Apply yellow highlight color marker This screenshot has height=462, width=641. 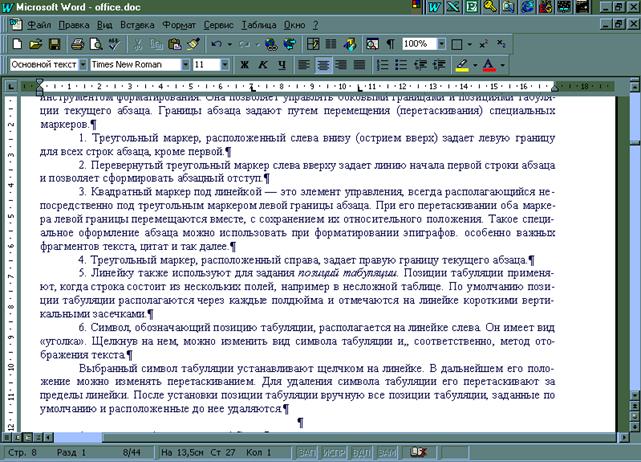coord(462,65)
